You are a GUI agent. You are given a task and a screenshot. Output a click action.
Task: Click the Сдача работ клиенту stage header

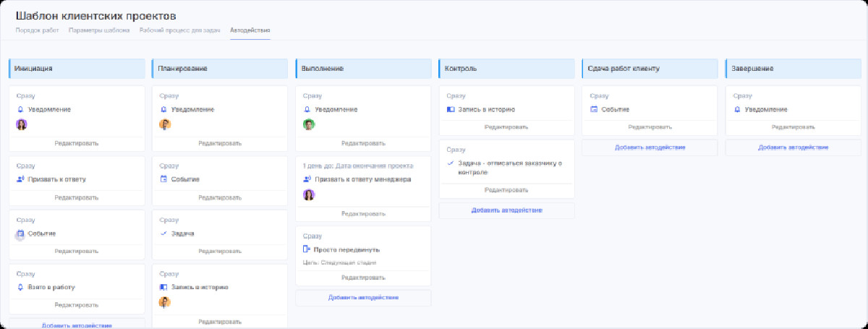[x=650, y=69]
